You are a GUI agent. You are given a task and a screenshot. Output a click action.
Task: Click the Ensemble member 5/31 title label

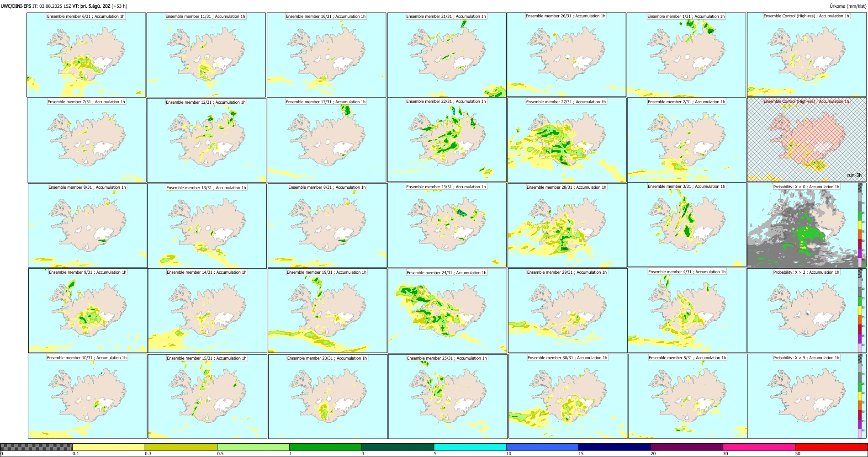point(687,358)
